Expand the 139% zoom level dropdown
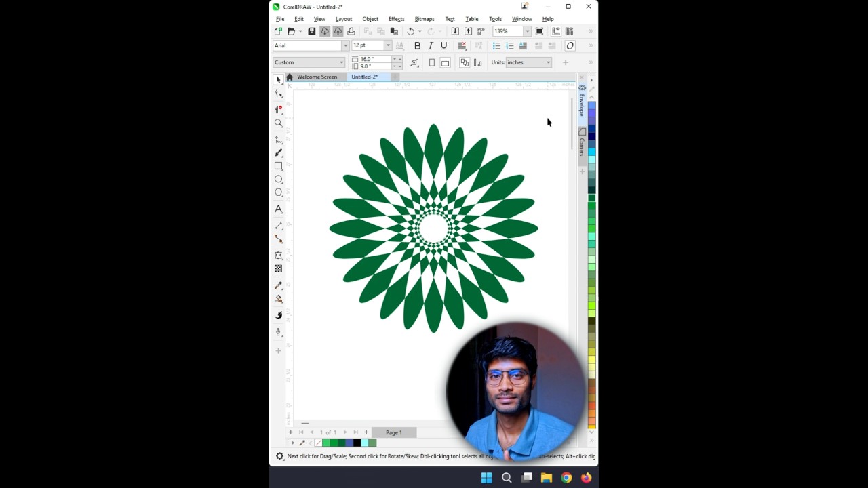This screenshot has height=488, width=868. click(x=527, y=31)
